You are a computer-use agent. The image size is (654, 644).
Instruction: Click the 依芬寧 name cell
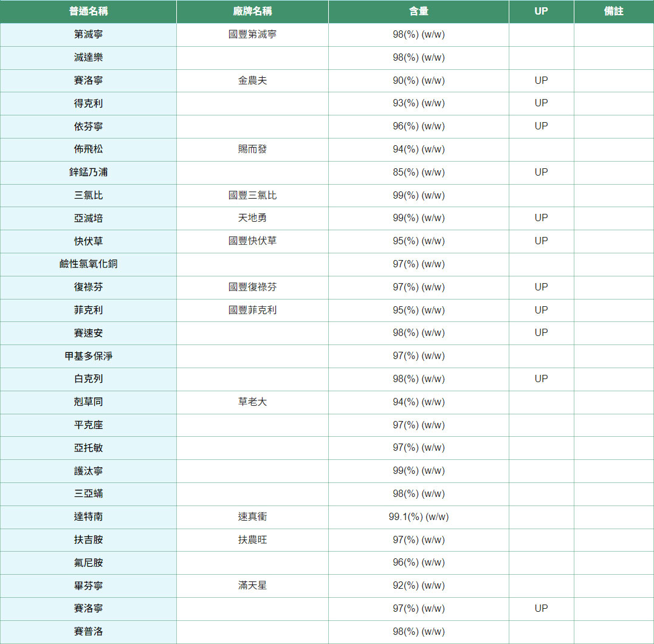point(88,126)
